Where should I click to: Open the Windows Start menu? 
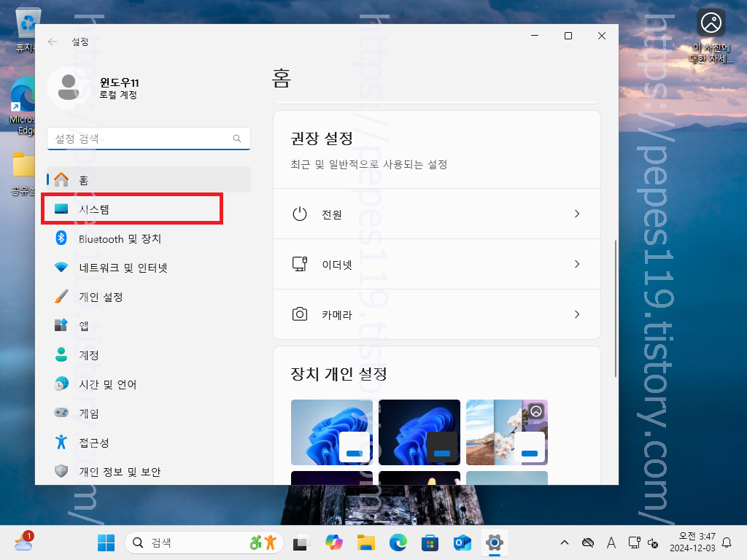[106, 542]
